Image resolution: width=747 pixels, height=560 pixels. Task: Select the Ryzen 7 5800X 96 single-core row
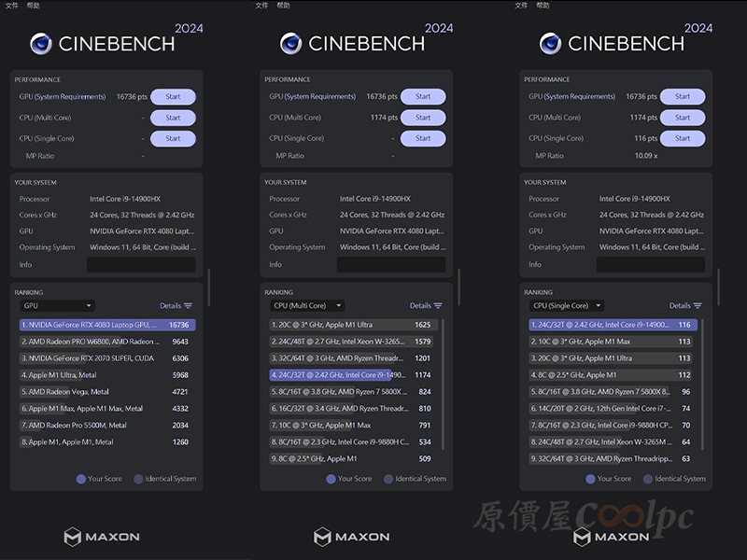(x=613, y=391)
